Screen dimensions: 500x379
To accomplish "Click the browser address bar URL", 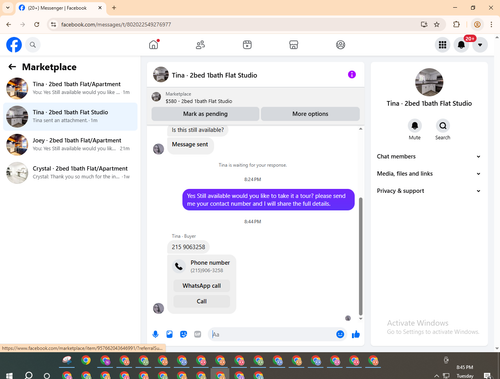I will [116, 24].
